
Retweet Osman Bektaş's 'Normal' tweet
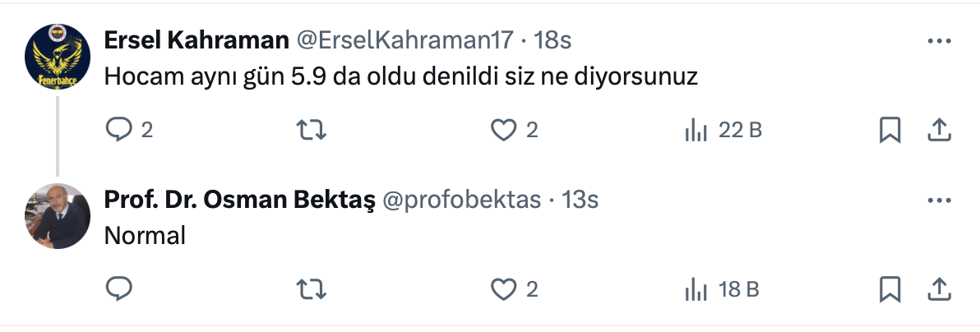pos(311,288)
